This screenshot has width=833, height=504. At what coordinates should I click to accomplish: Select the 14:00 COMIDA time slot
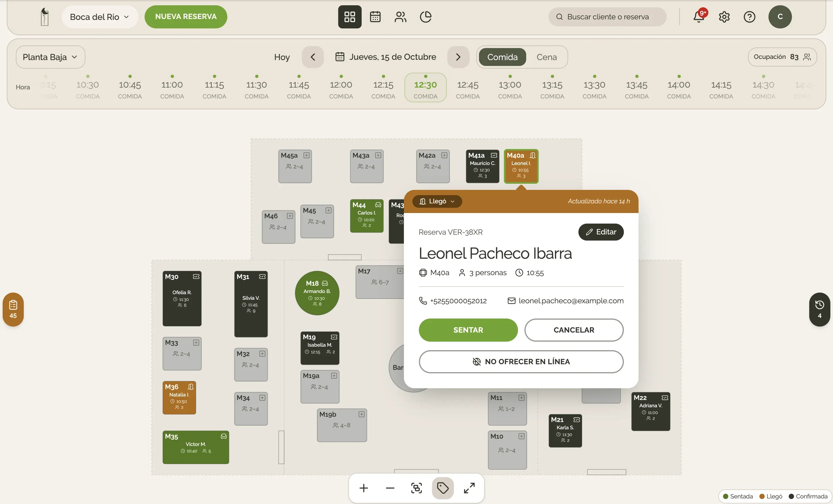[x=679, y=88]
